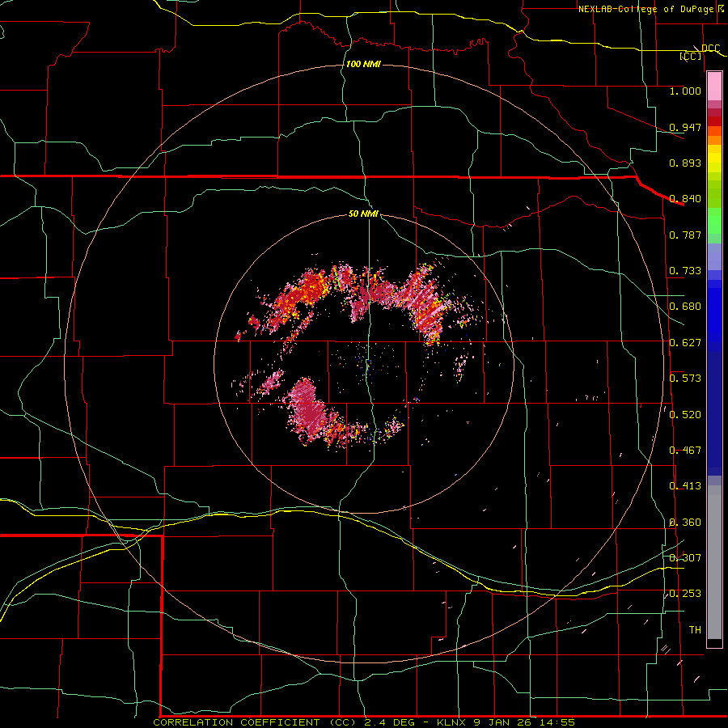Click the 0.307 legend value
This screenshot has width=728, height=728.
[x=685, y=557]
